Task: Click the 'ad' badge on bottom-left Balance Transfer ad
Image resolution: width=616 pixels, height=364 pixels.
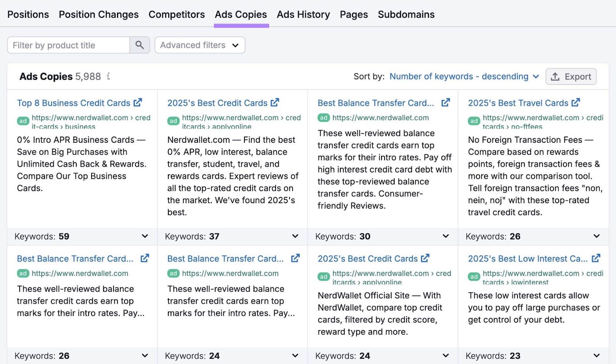Action: 23,273
